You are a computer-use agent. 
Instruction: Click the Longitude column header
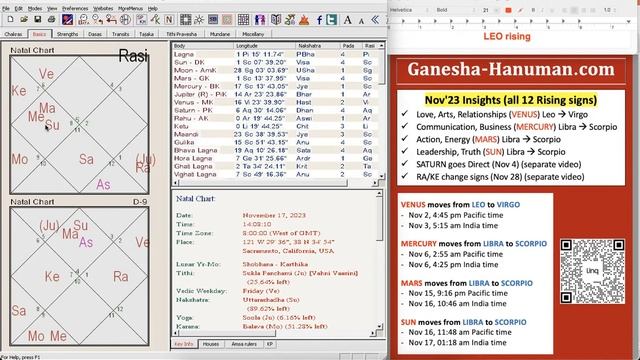click(x=264, y=46)
